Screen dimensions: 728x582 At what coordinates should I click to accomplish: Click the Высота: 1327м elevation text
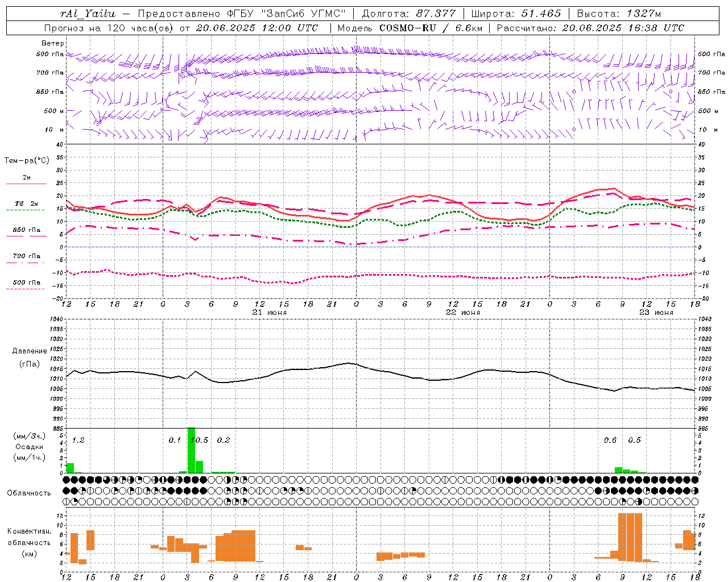[x=619, y=14]
